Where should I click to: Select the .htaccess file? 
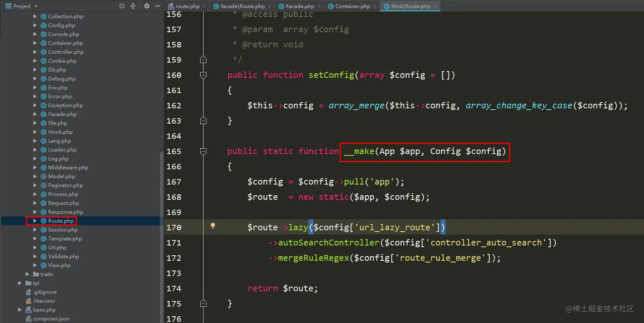[x=44, y=301]
